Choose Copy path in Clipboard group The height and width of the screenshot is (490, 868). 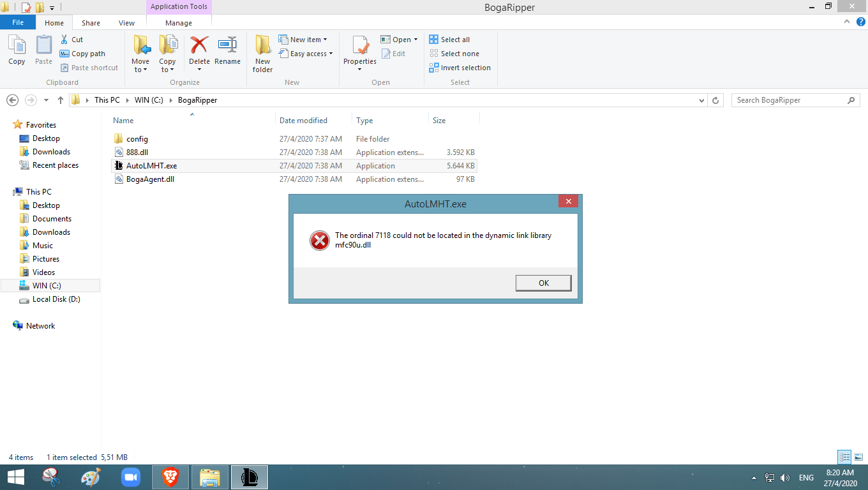pyautogui.click(x=82, y=54)
